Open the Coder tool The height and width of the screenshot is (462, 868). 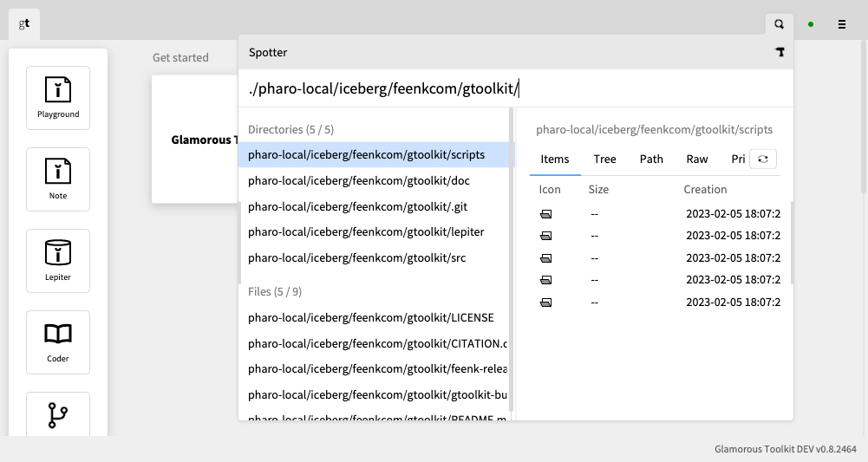click(x=58, y=342)
